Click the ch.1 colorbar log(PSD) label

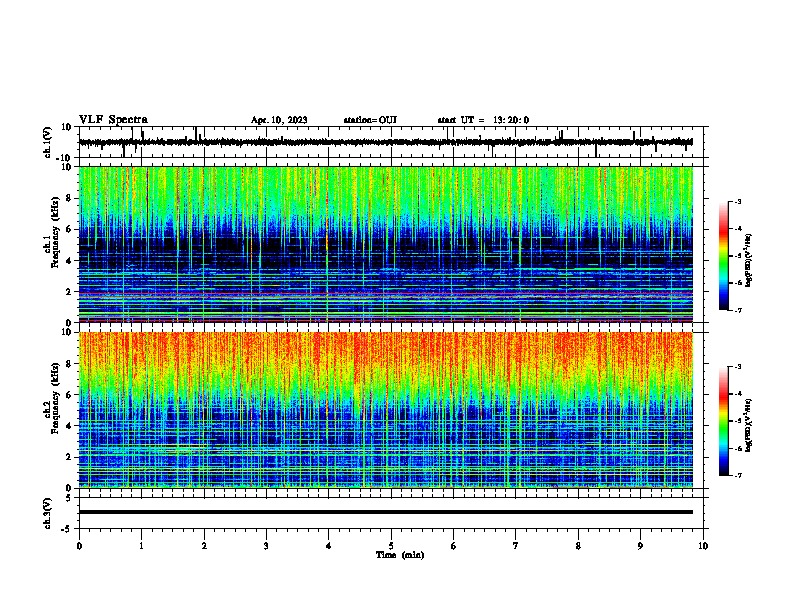749,260
